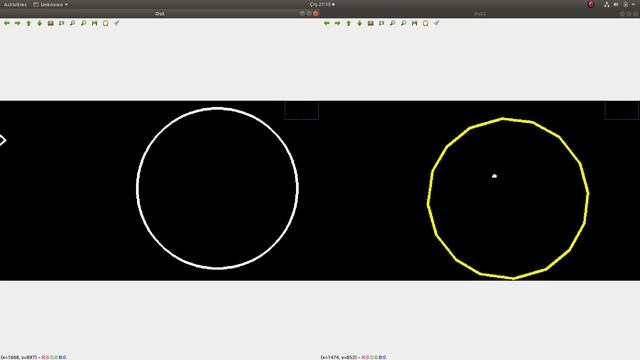Fit image region zoom in Out2 window
Image resolution: width=640 pixels, height=360 pixels.
point(382,23)
